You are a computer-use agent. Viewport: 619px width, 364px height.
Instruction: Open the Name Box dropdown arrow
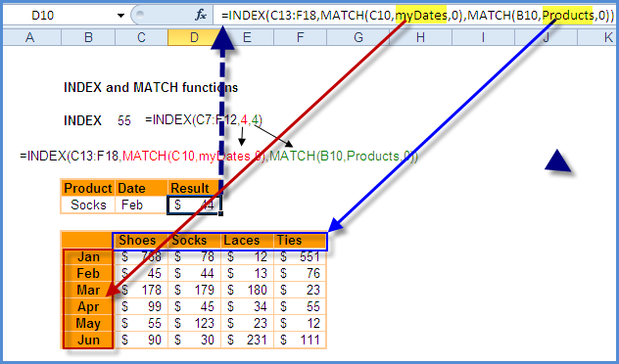pyautogui.click(x=120, y=16)
